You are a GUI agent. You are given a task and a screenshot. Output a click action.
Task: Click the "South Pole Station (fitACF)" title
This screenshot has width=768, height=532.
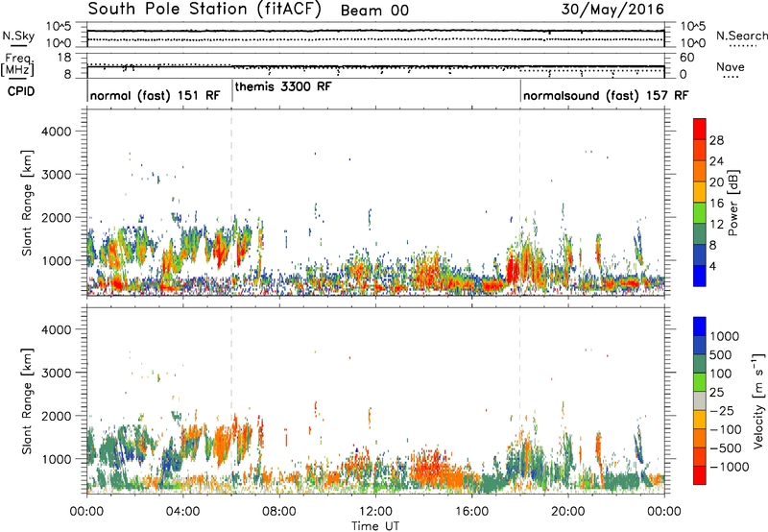[204, 9]
